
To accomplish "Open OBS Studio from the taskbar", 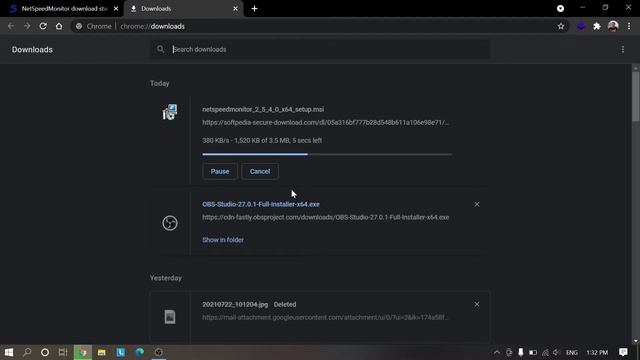I will click(159, 352).
